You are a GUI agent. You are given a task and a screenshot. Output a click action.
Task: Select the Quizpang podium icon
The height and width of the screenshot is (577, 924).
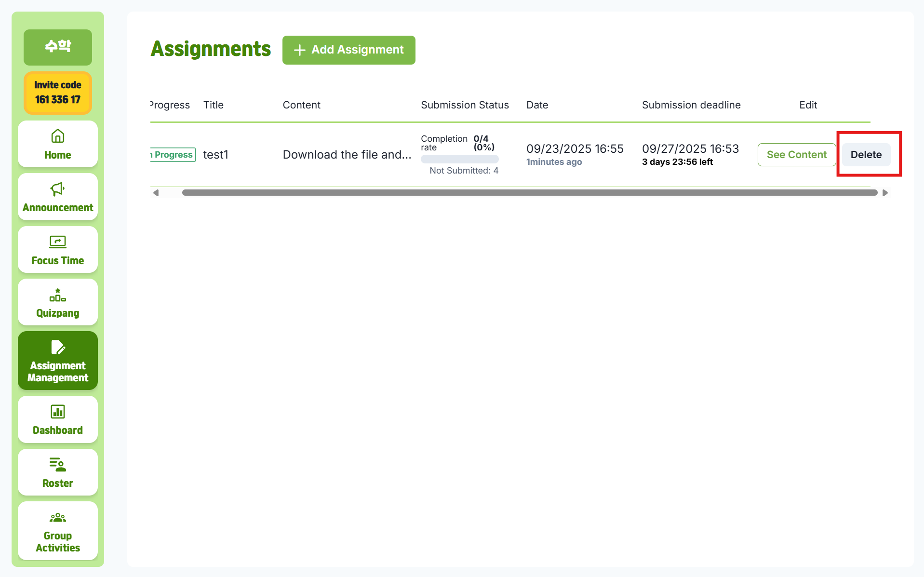click(x=58, y=295)
